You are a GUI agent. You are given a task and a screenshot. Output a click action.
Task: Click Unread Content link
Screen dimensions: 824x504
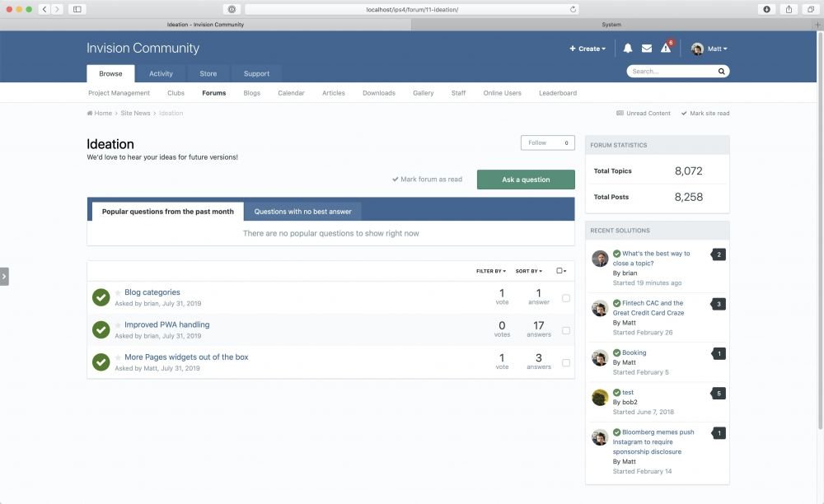pyautogui.click(x=644, y=114)
